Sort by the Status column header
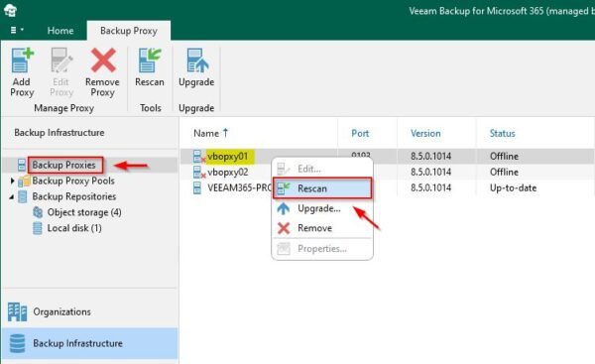 click(x=503, y=133)
